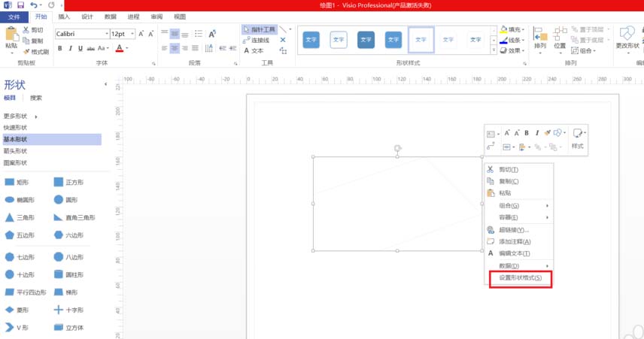
Task: Click the font color red A swatch
Action: pos(119,48)
